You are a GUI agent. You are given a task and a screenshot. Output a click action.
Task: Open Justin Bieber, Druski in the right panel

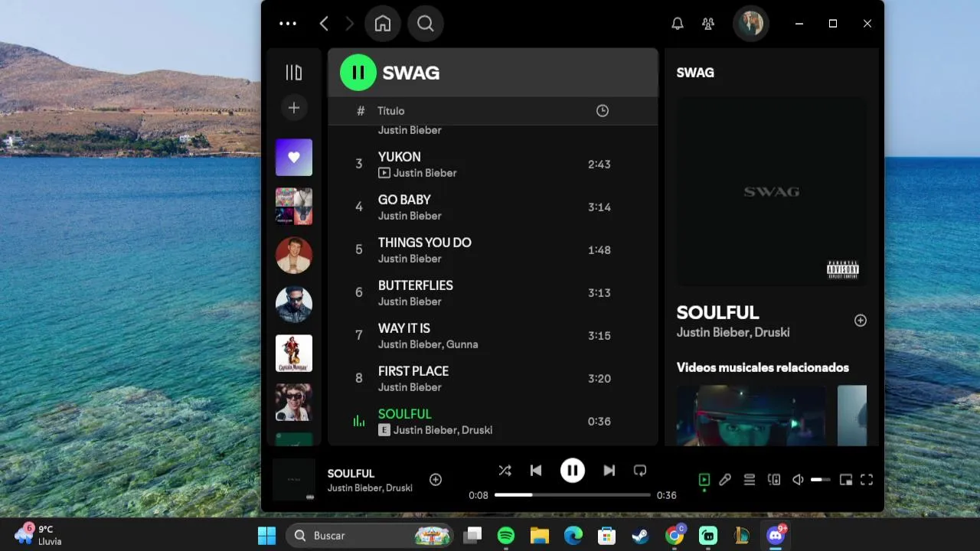pos(733,332)
